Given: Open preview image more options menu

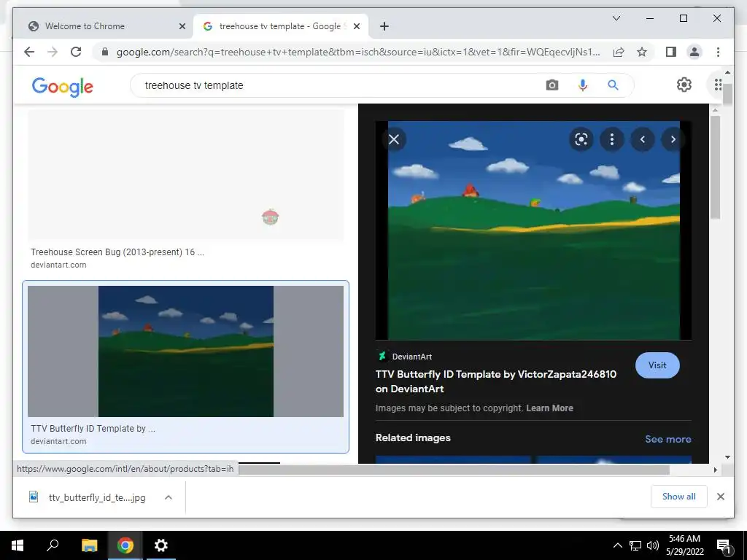Looking at the screenshot, I should 612,139.
